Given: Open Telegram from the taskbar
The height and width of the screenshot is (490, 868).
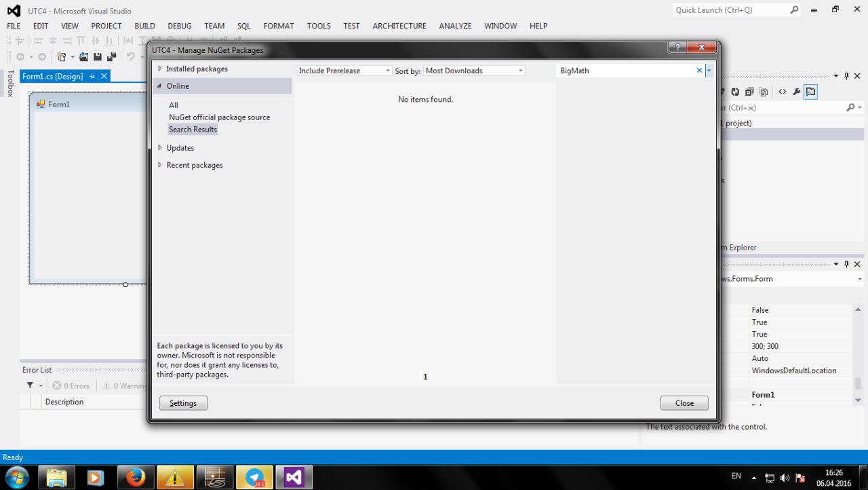Looking at the screenshot, I should 255,477.
